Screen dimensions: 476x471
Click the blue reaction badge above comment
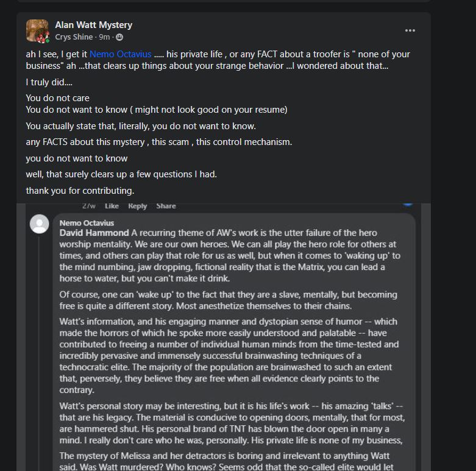[x=408, y=204]
